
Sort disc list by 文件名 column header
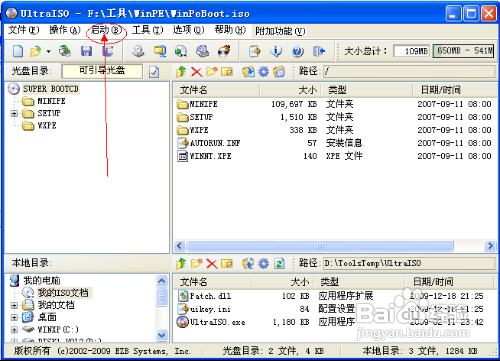(x=217, y=90)
